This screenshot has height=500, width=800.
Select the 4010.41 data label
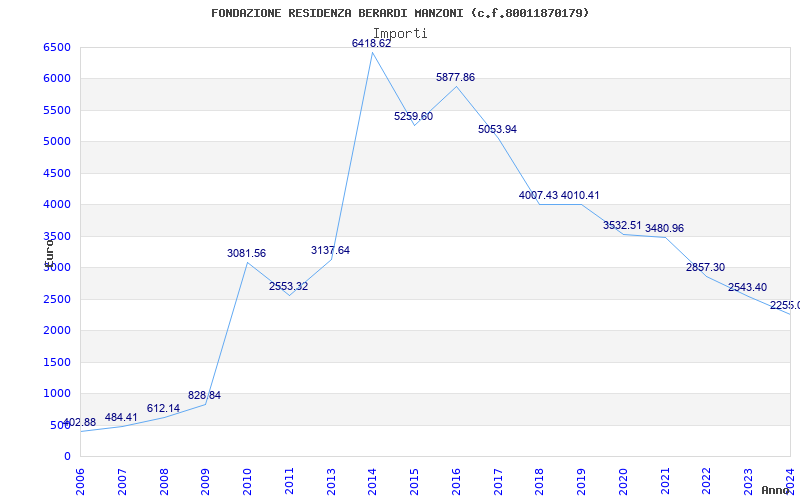coord(580,195)
